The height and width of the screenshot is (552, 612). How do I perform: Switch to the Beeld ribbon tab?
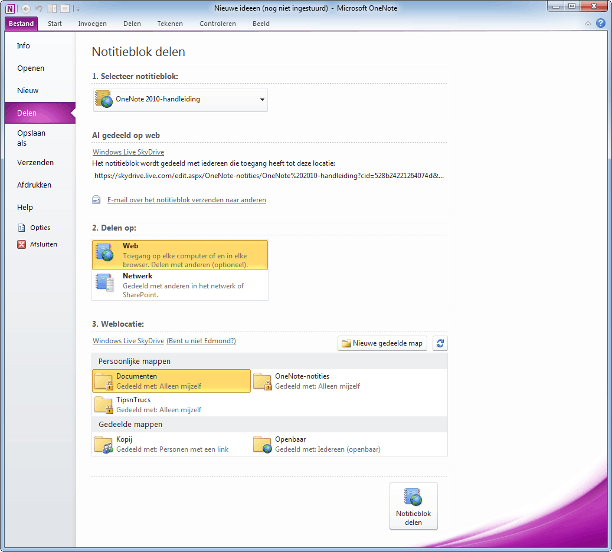point(261,23)
